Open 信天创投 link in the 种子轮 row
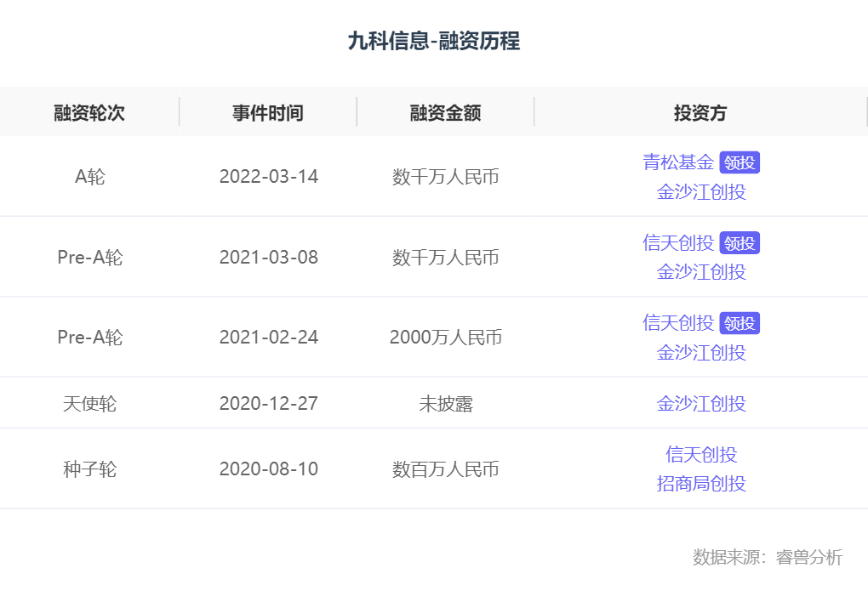Viewport: 868px width, 602px height. 701,454
